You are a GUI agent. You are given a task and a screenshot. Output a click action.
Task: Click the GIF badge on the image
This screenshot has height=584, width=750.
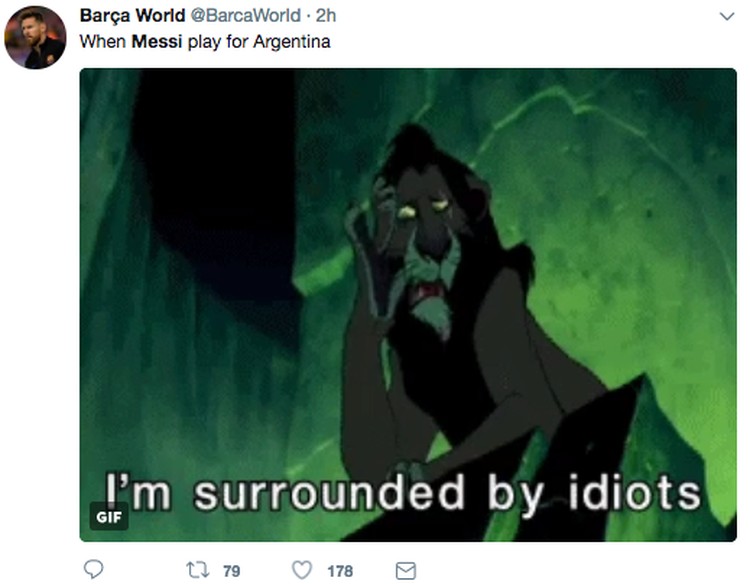coord(109,517)
